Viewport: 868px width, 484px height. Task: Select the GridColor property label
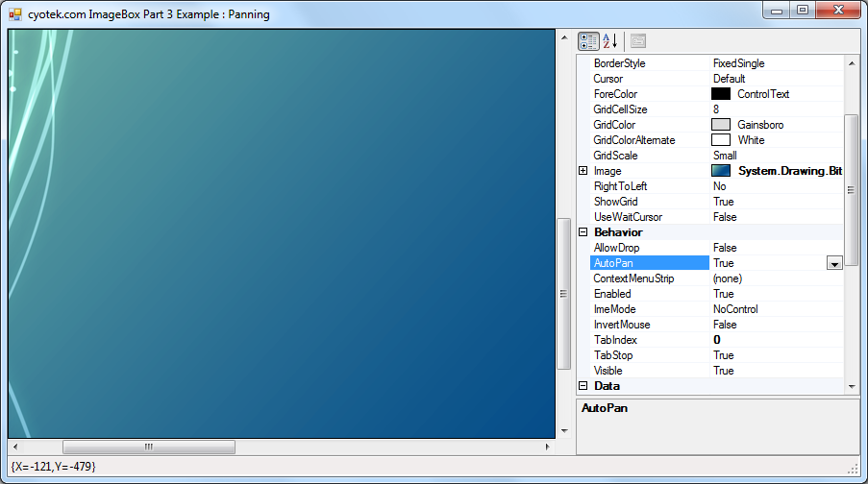(614, 125)
